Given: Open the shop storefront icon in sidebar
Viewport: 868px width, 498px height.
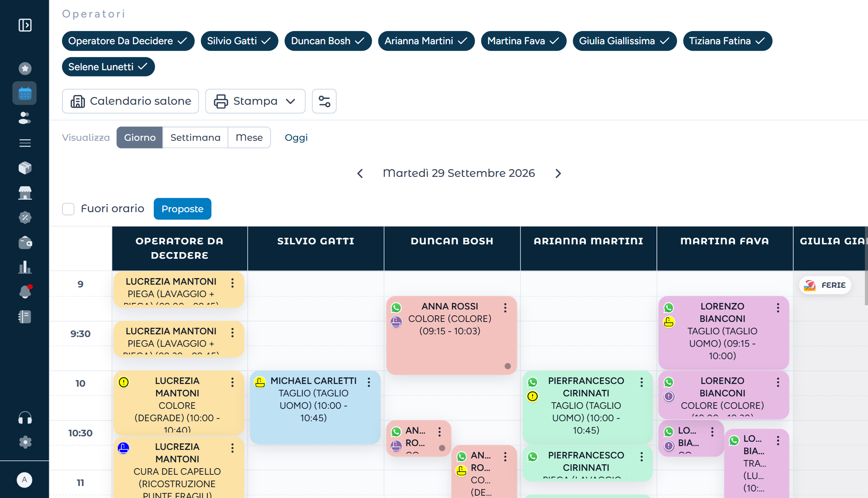Looking at the screenshot, I should (25, 193).
